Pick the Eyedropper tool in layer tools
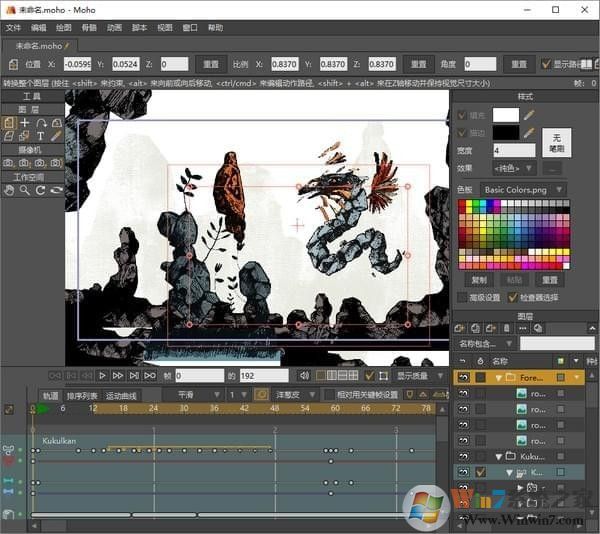The height and width of the screenshot is (534, 600). (x=57, y=136)
